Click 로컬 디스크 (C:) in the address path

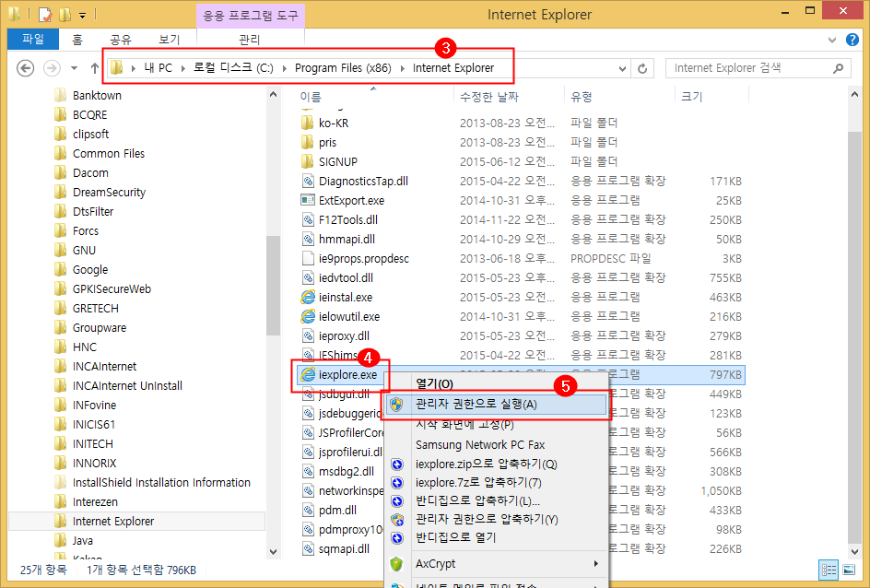coord(233,67)
